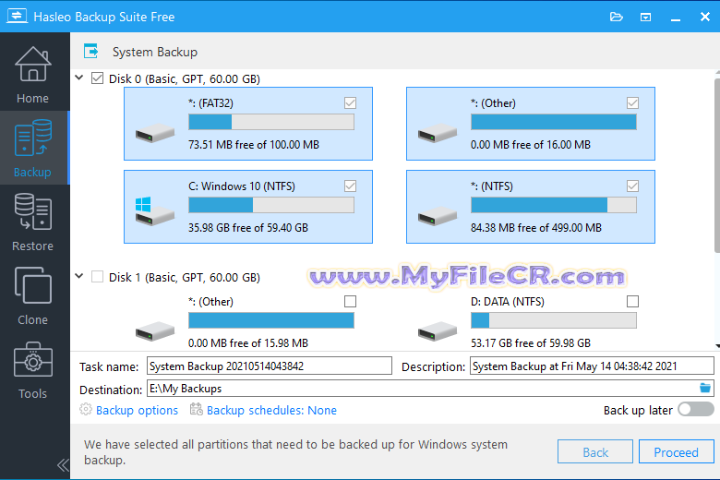This screenshot has width=720, height=480.
Task: Click the D: DATA drive icon
Action: tap(437, 331)
